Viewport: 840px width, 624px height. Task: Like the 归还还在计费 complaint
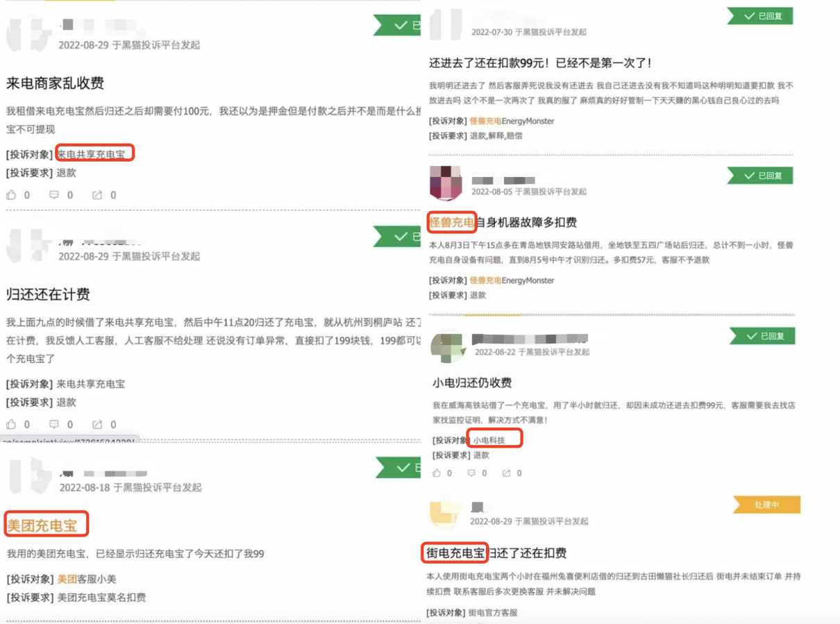pos(12,424)
